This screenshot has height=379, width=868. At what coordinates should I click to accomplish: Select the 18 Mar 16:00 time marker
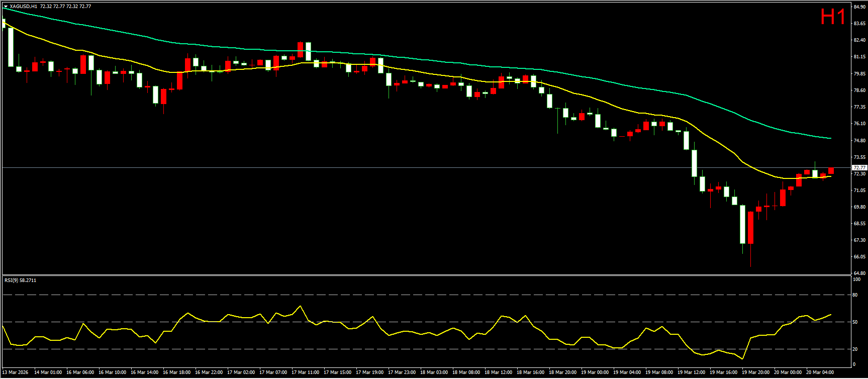tap(530, 372)
